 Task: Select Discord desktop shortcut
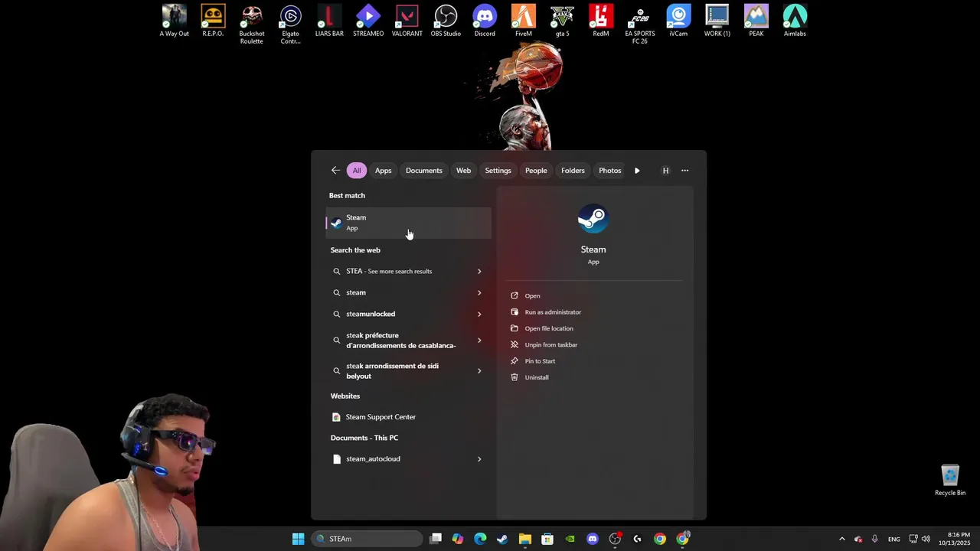[x=485, y=21]
